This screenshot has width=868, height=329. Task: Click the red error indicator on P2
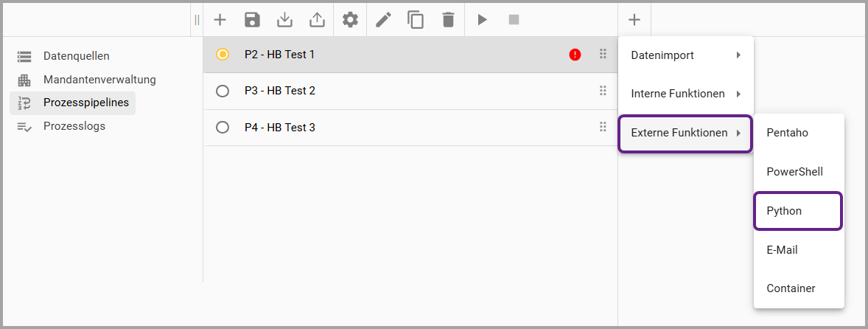tap(575, 55)
